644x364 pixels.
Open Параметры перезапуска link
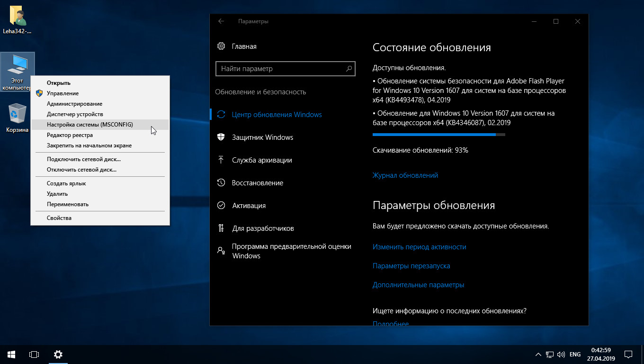pyautogui.click(x=411, y=266)
